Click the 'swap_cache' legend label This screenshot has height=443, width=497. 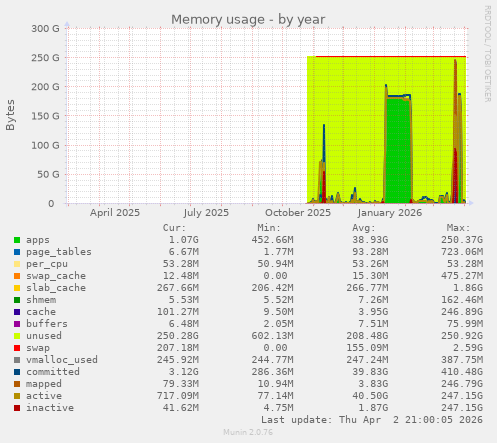pos(56,276)
